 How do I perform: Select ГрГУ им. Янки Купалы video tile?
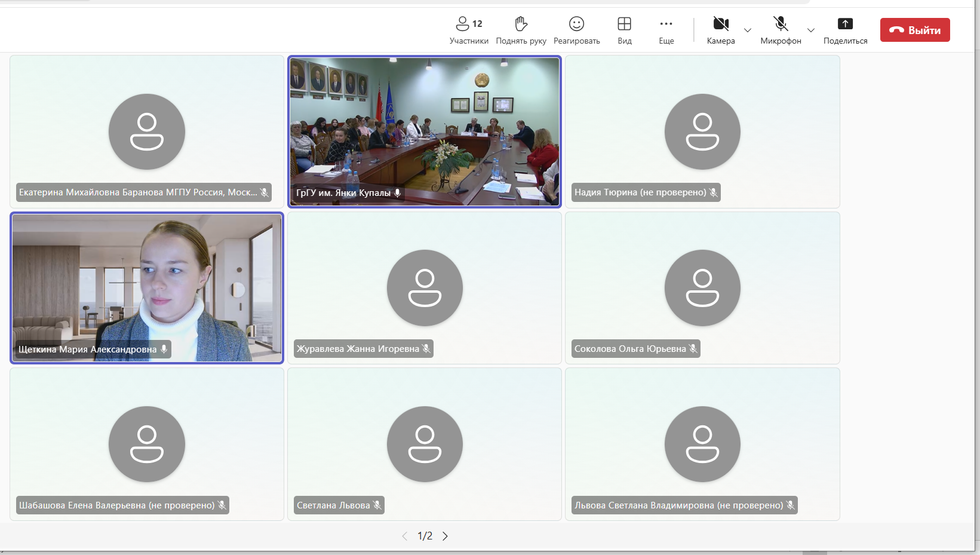click(425, 131)
